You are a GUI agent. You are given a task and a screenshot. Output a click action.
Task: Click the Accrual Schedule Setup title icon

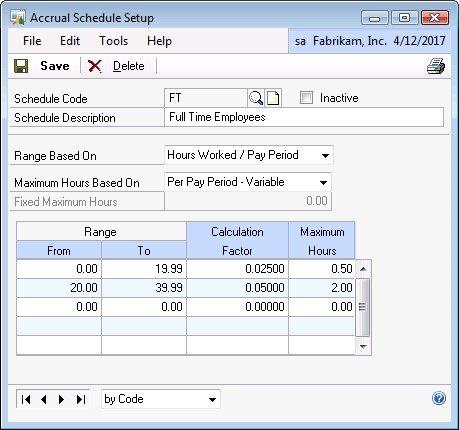point(18,18)
